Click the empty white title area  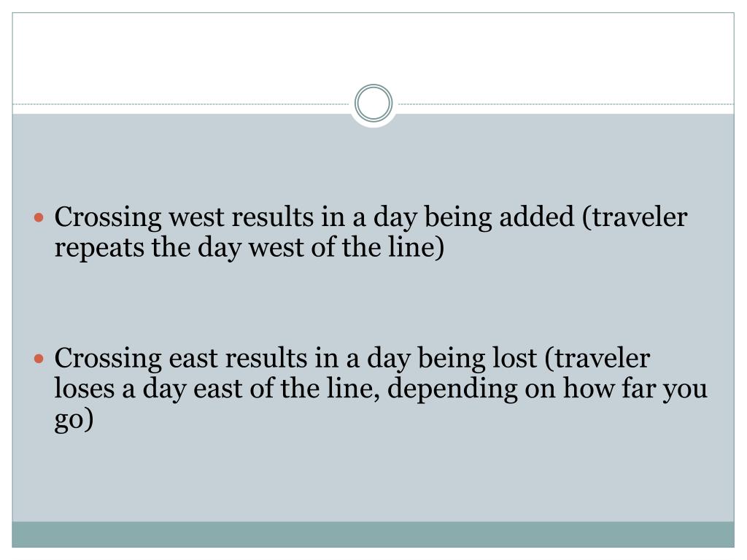(373, 52)
